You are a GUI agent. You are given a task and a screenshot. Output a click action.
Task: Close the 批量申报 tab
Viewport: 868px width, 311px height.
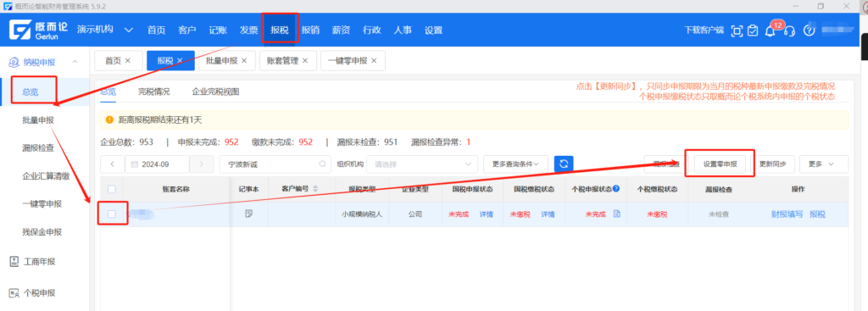[244, 61]
